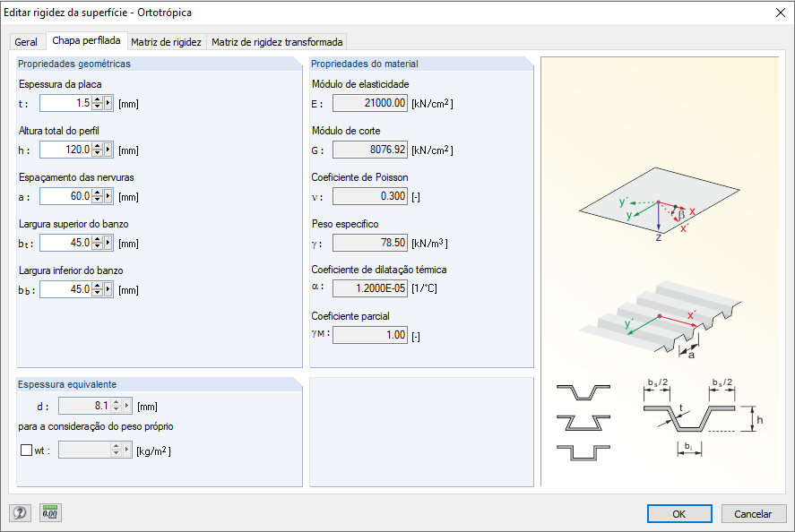
Task: Open arrow menu beside equivalent thickness d
Action: pyautogui.click(x=126, y=406)
